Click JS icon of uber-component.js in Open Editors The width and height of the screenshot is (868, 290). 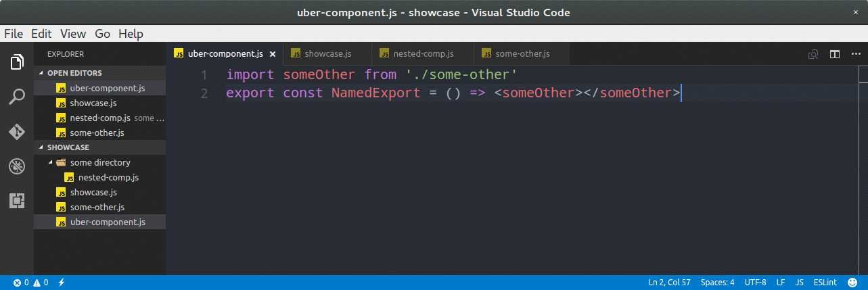click(x=61, y=88)
